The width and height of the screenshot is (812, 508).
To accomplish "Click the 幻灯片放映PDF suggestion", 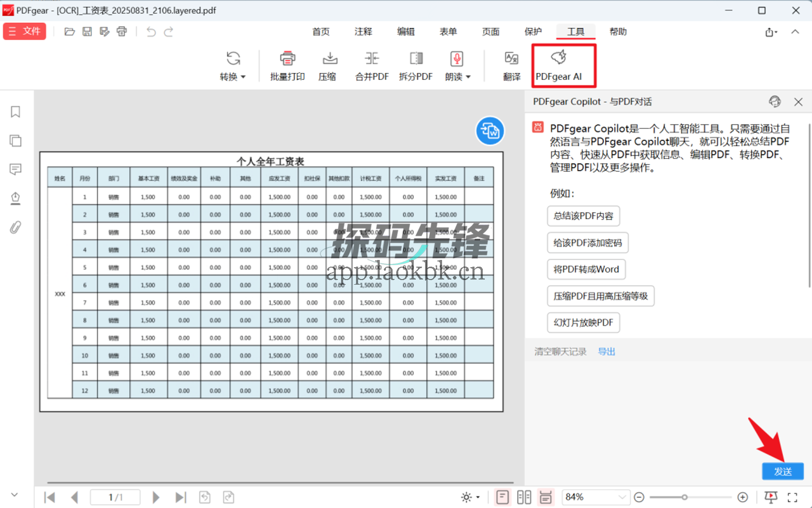I will (x=583, y=323).
